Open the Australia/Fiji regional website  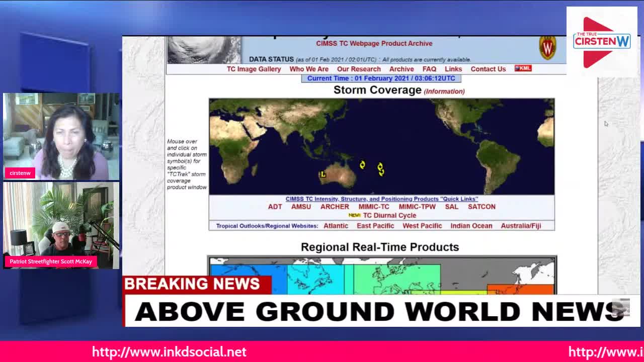pos(521,226)
